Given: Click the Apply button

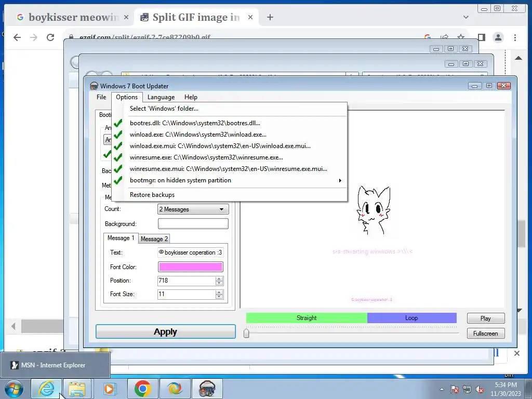Looking at the screenshot, I should [166, 331].
